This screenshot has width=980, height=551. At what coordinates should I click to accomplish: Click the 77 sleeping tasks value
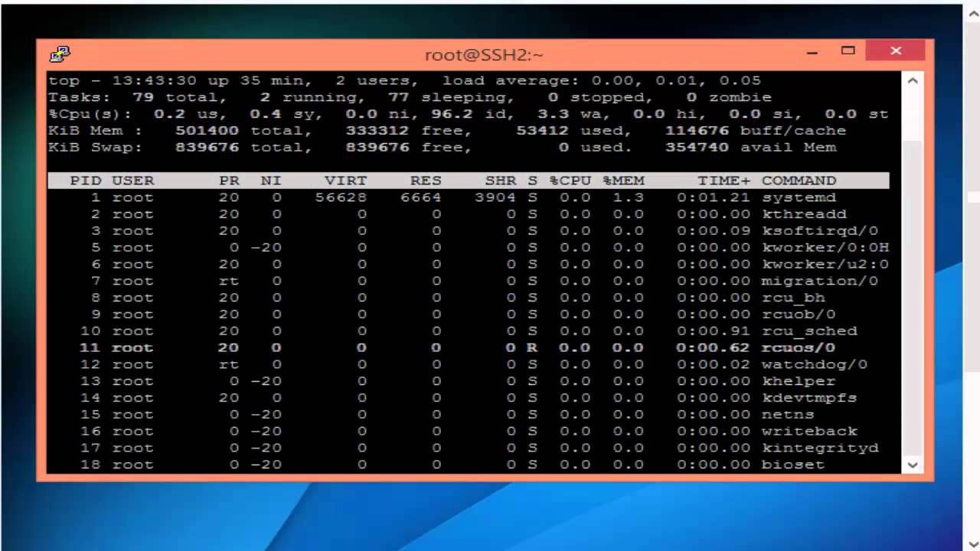click(x=398, y=97)
